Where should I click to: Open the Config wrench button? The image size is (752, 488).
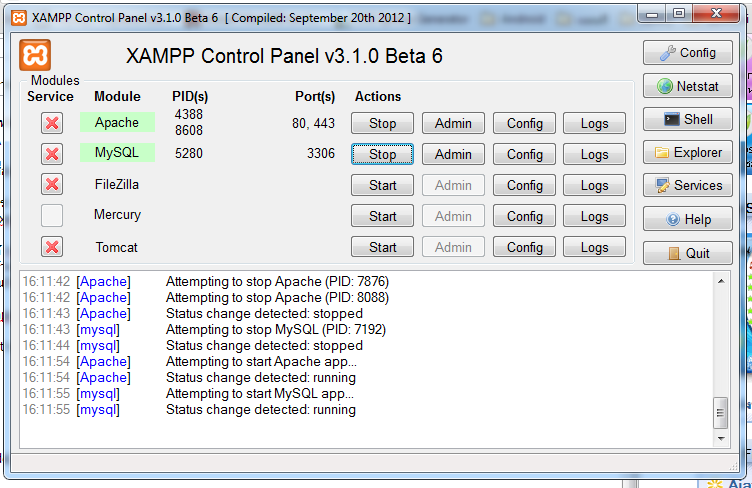point(688,53)
